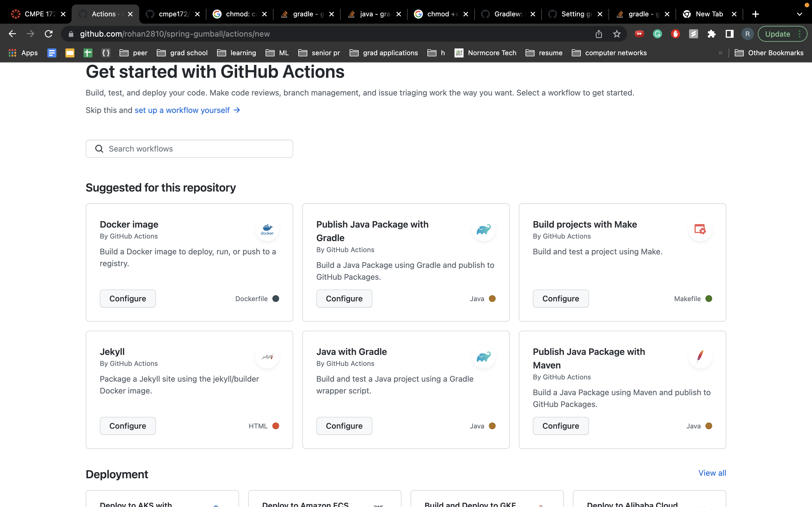Focus the Search workflows field
This screenshot has height=507, width=812.
[189, 148]
